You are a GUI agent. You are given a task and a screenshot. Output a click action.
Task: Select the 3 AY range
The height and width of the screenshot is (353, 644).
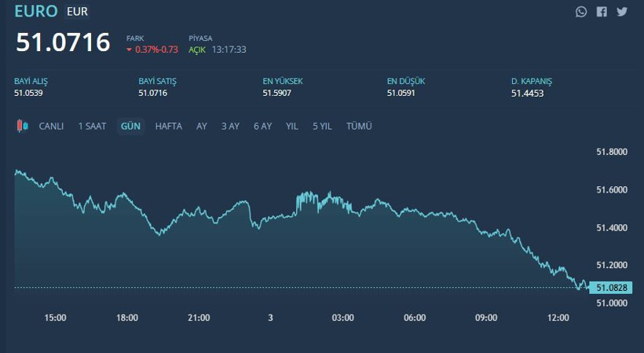click(x=230, y=126)
